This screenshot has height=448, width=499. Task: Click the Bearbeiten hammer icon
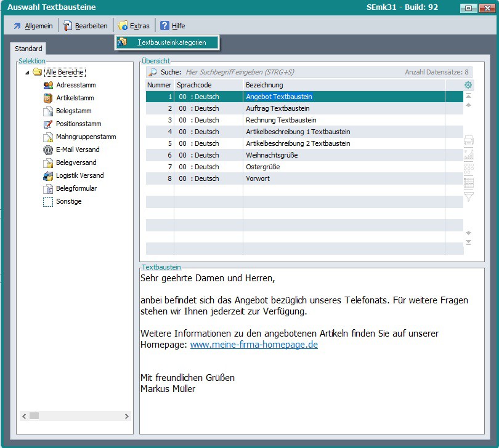[67, 26]
